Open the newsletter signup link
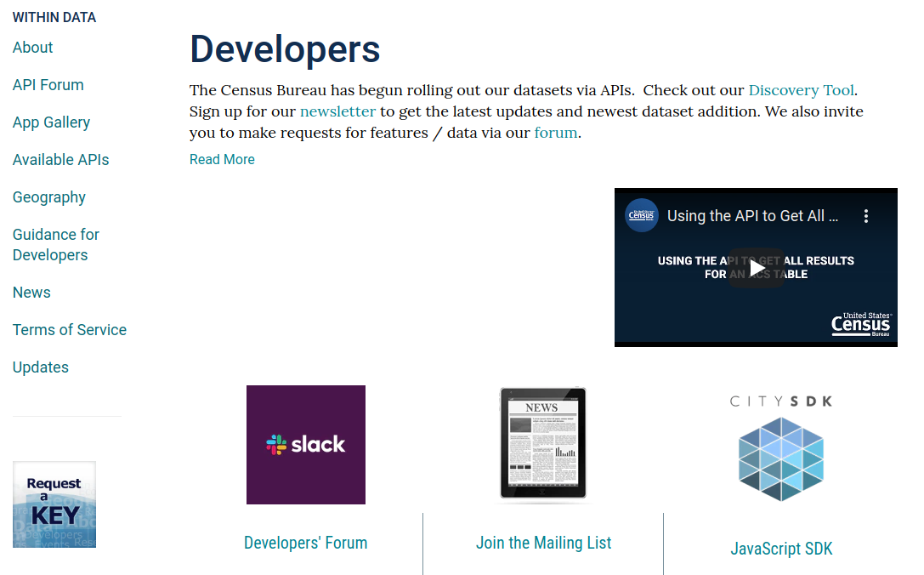The height and width of the screenshot is (575, 924). pyautogui.click(x=337, y=111)
